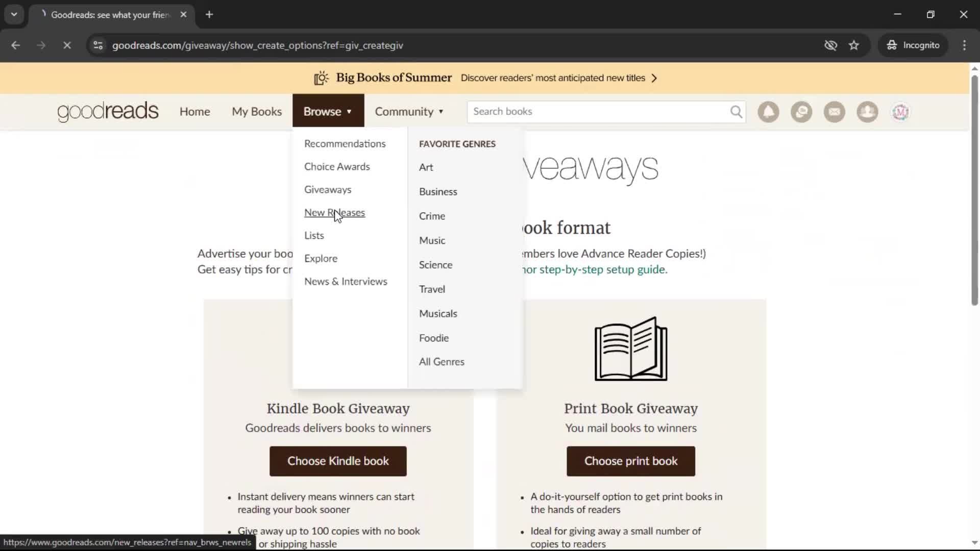Select Recommendations from Browse menu

[345, 144]
